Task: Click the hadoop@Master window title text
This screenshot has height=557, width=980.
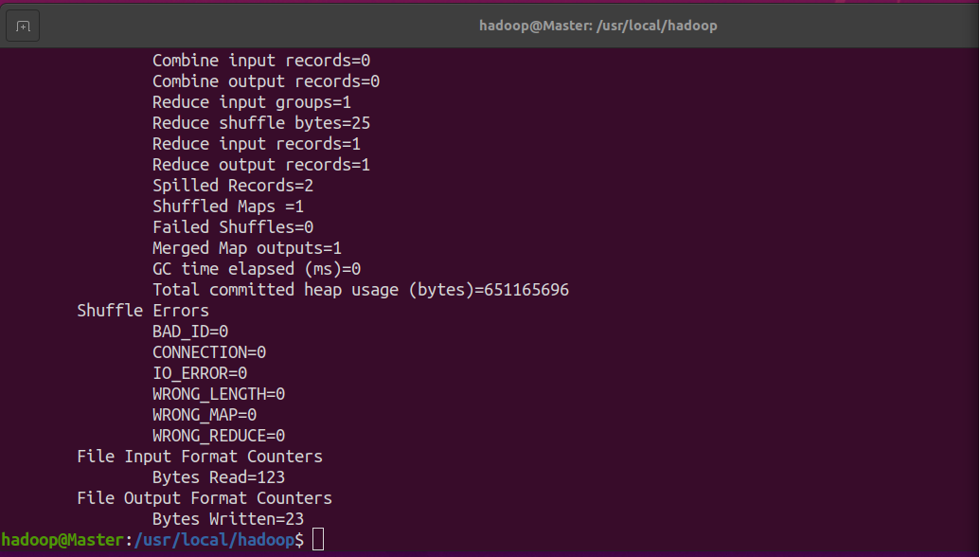Action: pyautogui.click(x=598, y=26)
